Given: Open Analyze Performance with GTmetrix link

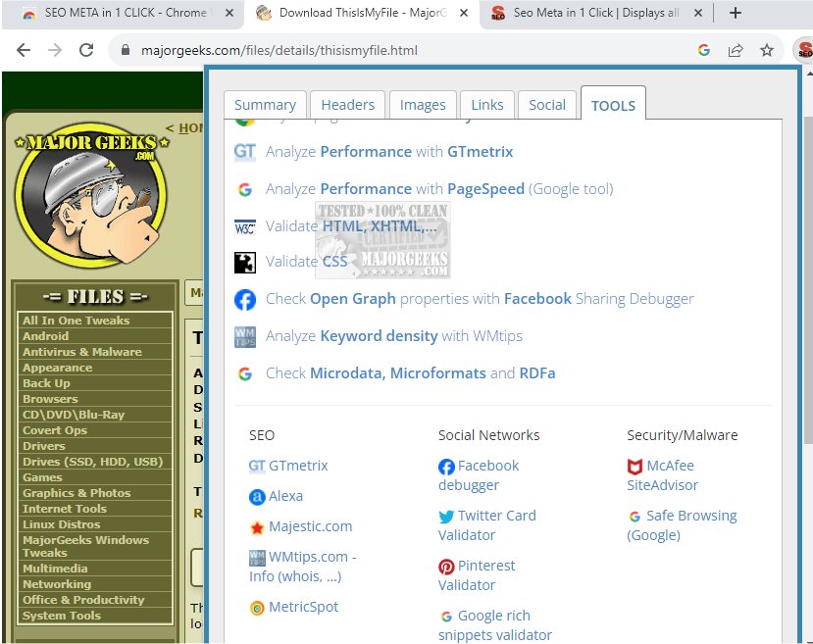Looking at the screenshot, I should [389, 152].
